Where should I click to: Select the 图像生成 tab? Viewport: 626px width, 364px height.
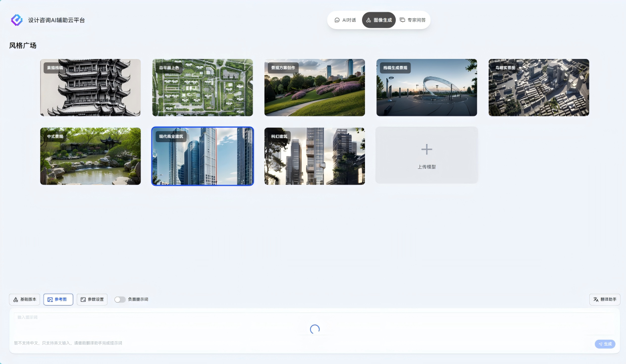pyautogui.click(x=379, y=20)
